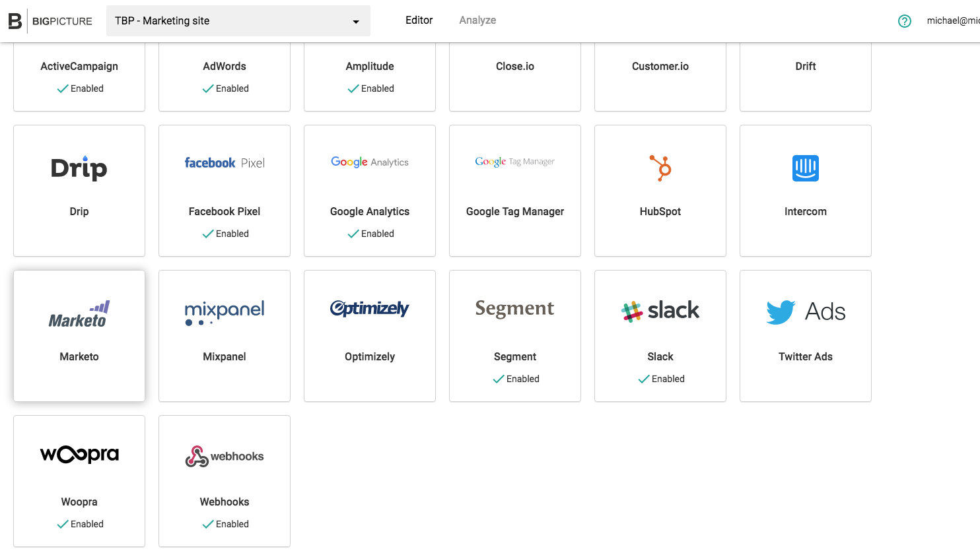Click the Drip logo

(x=79, y=168)
